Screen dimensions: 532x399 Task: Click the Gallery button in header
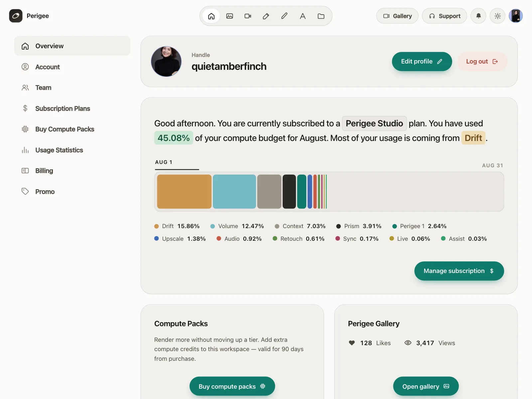[397, 16]
